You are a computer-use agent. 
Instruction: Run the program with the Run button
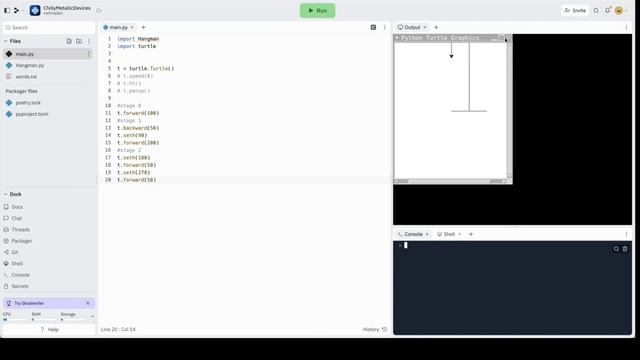318,11
